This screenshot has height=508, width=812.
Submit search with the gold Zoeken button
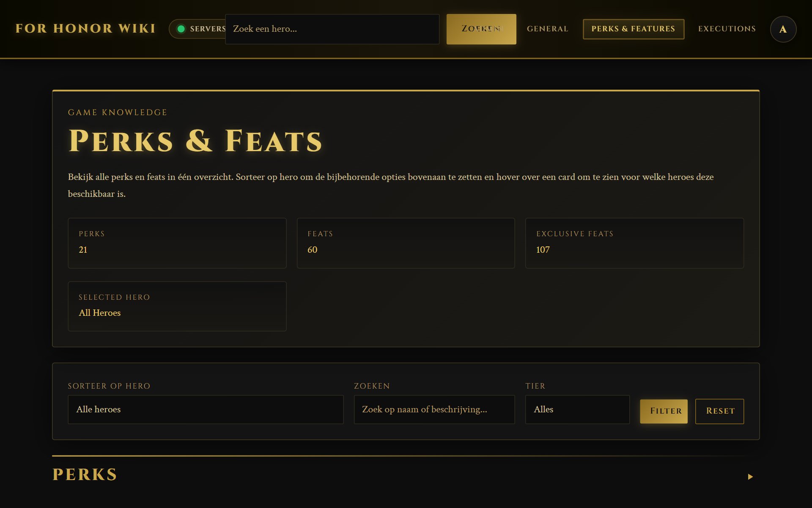(x=481, y=29)
